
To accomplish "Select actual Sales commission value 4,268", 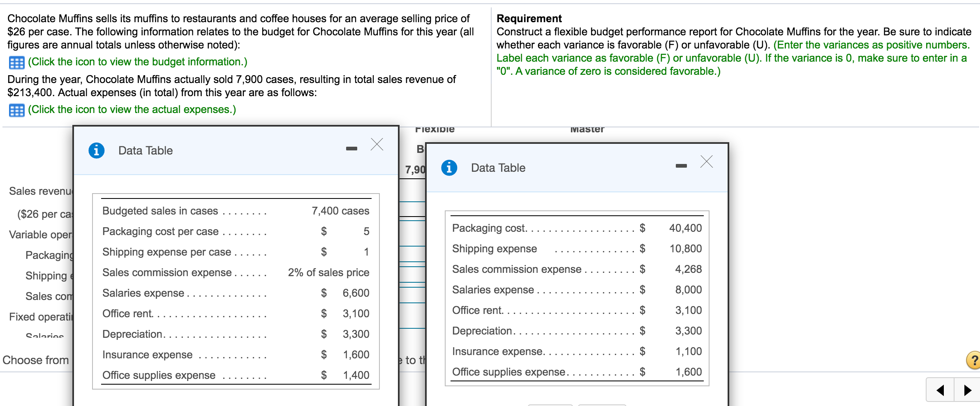I will click(689, 269).
